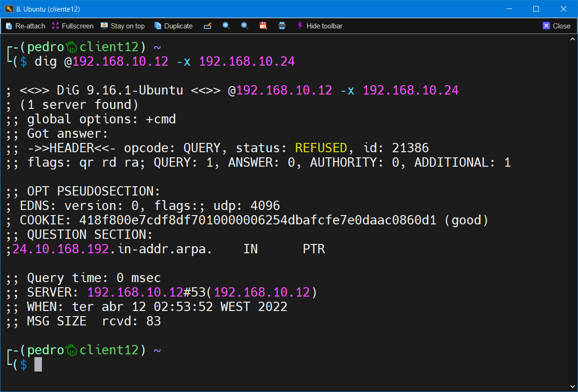Viewport: 578px width, 392px height.
Task: Click the Close button in the toolbar
Action: click(557, 26)
